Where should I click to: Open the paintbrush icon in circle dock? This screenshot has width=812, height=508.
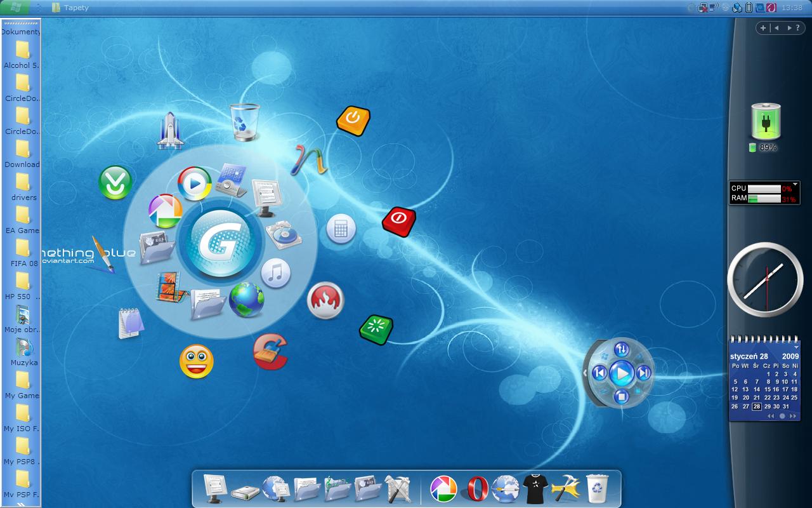(x=102, y=254)
